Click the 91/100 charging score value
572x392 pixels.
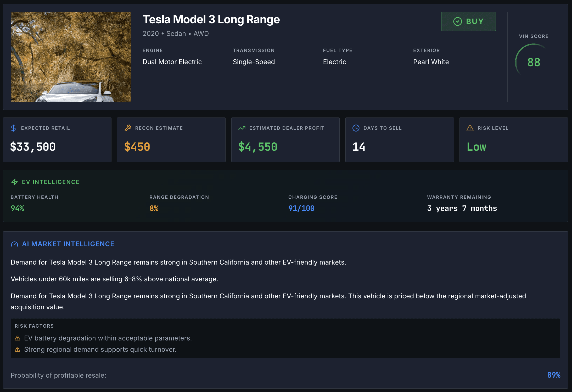tap(301, 208)
